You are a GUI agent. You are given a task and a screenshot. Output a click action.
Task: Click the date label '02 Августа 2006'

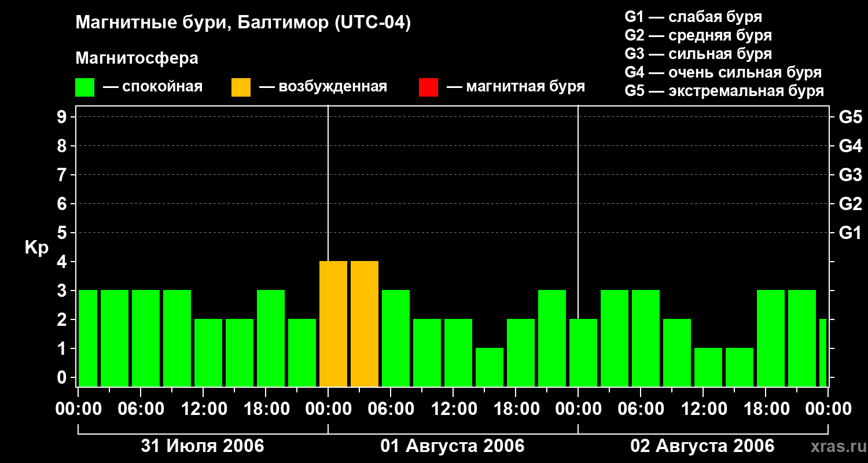tap(703, 446)
